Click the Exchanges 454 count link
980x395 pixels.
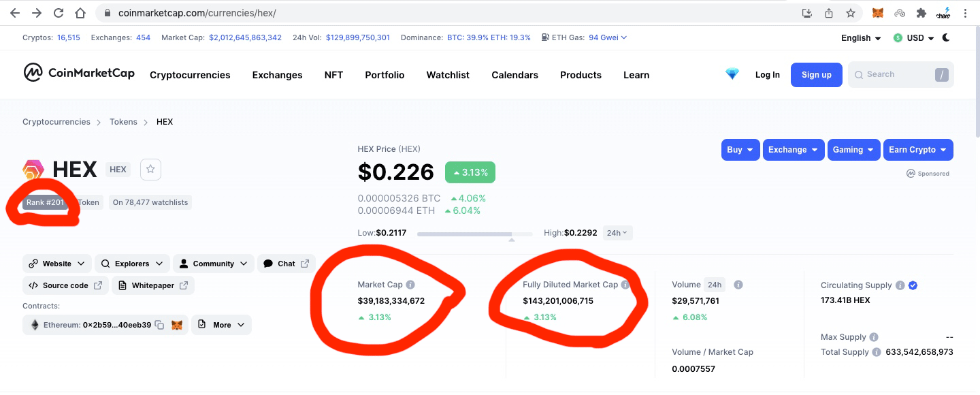[143, 37]
